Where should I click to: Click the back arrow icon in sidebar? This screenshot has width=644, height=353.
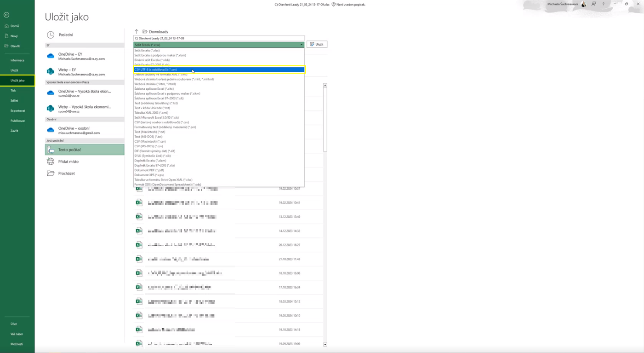click(x=6, y=15)
